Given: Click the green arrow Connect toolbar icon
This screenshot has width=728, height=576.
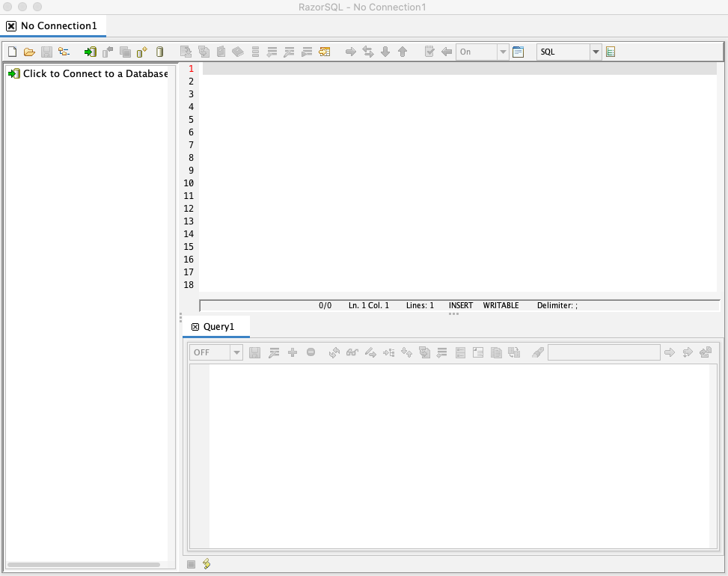Looking at the screenshot, I should pyautogui.click(x=90, y=52).
